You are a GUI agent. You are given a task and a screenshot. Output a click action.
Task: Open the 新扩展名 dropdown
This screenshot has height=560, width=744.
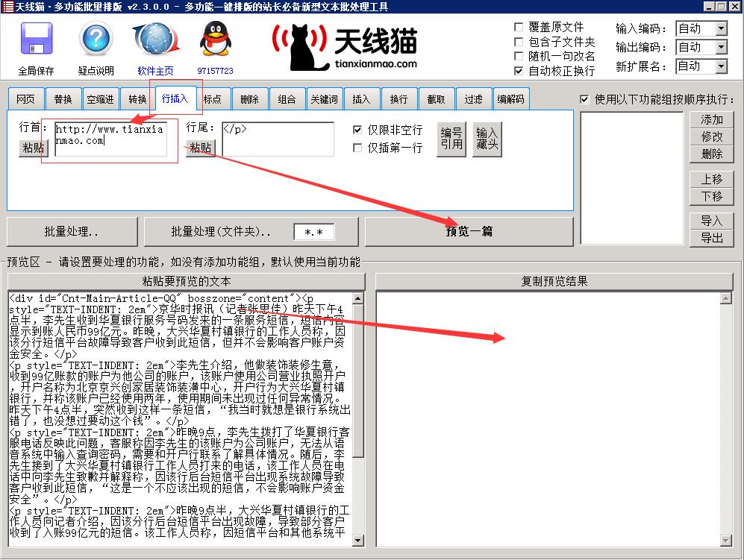pyautogui.click(x=721, y=66)
